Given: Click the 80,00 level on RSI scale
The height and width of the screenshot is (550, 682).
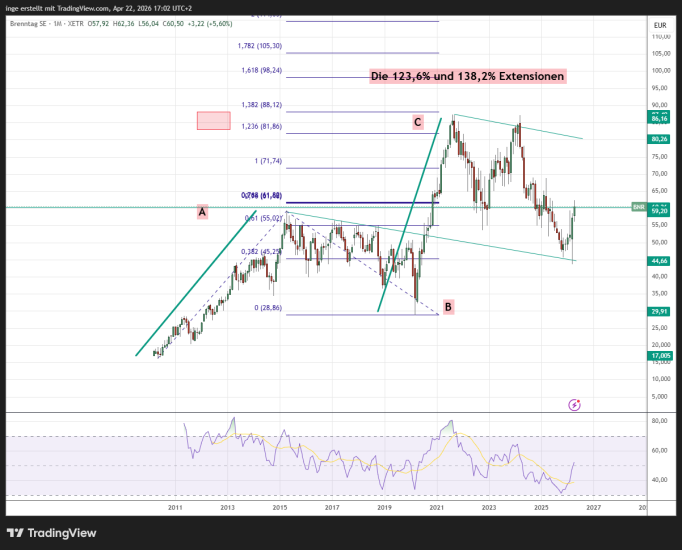Looking at the screenshot, I should 659,421.
